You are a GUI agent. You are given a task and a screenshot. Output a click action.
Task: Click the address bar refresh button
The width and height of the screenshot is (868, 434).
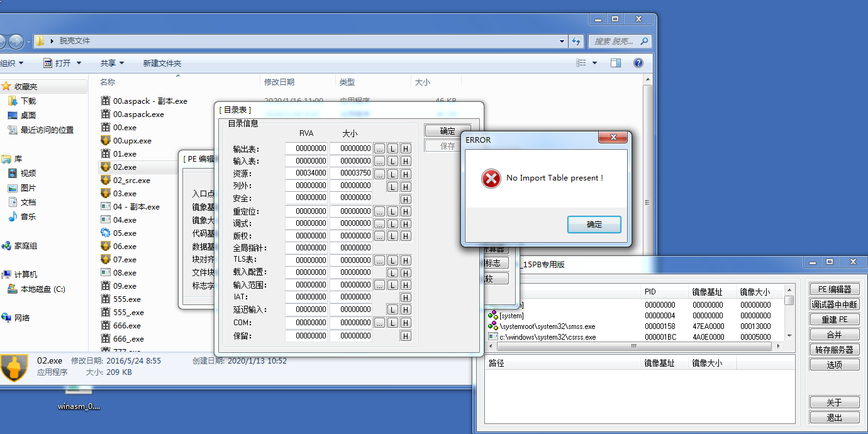(x=576, y=41)
